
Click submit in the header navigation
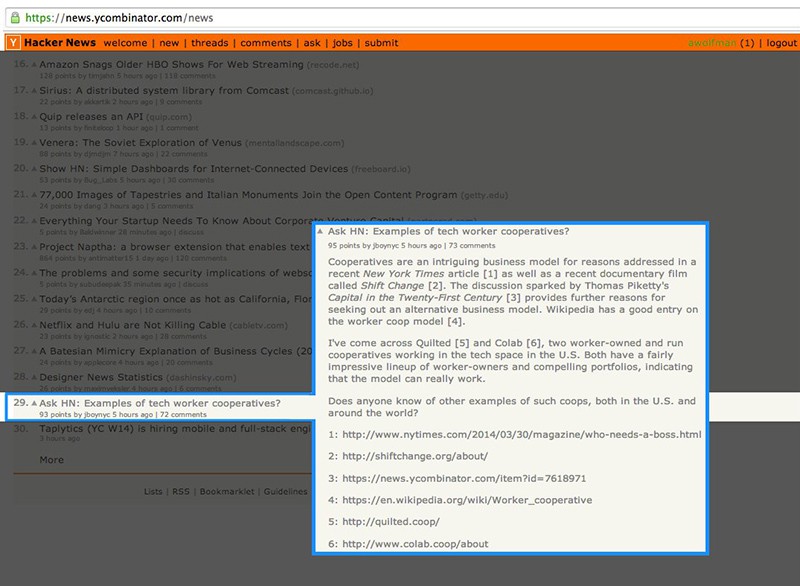pyautogui.click(x=381, y=43)
